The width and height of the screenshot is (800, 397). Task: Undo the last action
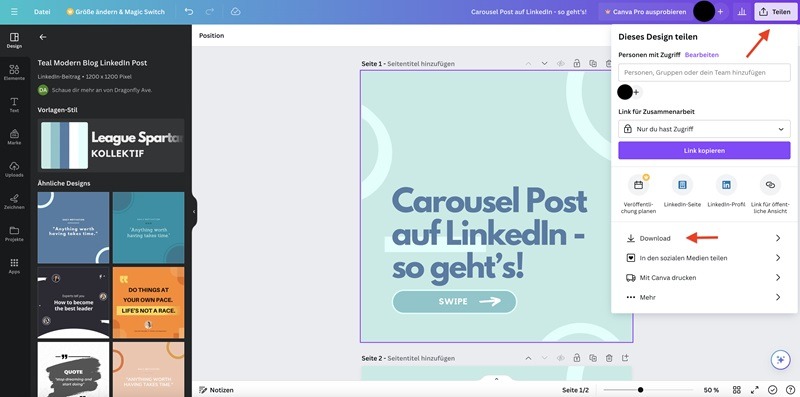point(189,11)
